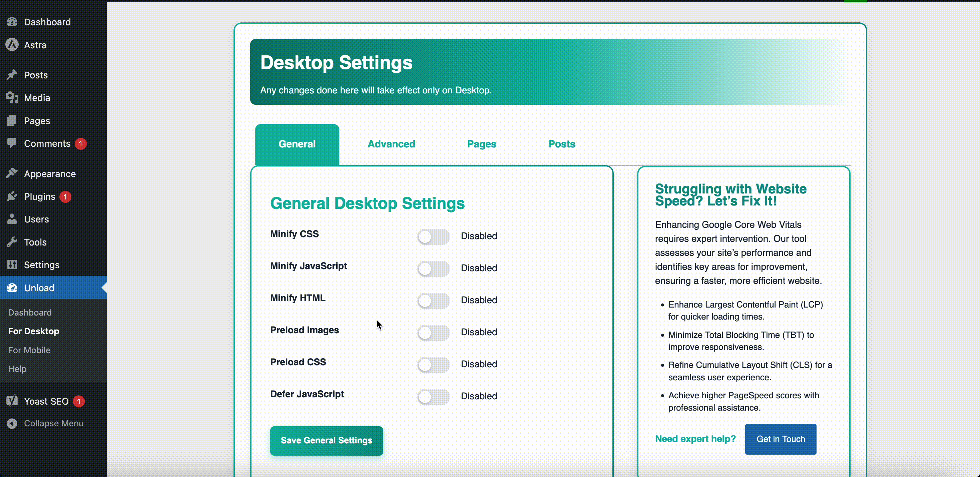Image resolution: width=980 pixels, height=477 pixels.
Task: Open the Posts settings tab
Action: (561, 144)
